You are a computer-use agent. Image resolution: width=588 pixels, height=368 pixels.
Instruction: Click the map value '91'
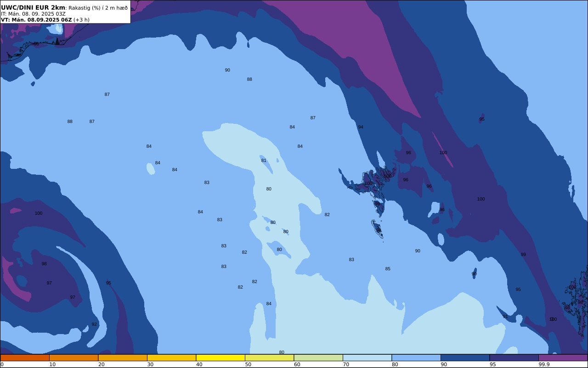pyautogui.click(x=505, y=317)
